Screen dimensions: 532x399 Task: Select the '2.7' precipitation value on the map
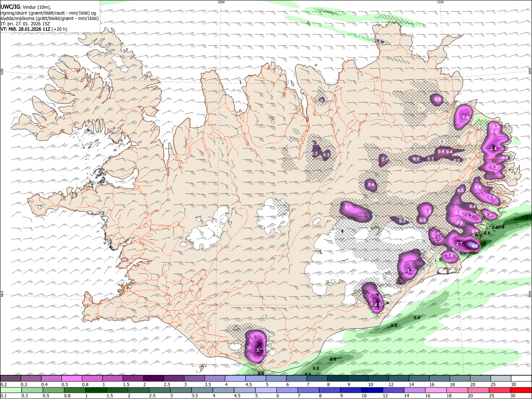point(459,244)
